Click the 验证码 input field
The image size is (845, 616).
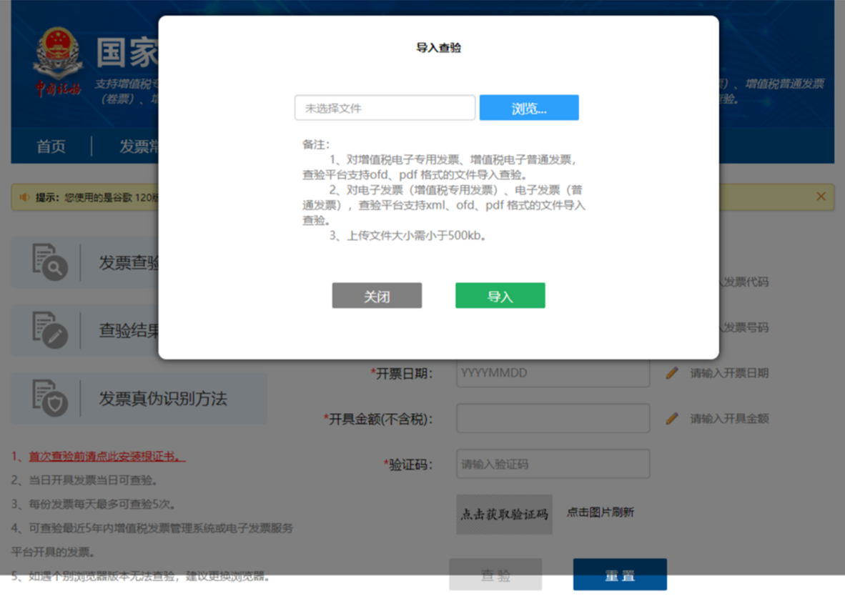[553, 464]
